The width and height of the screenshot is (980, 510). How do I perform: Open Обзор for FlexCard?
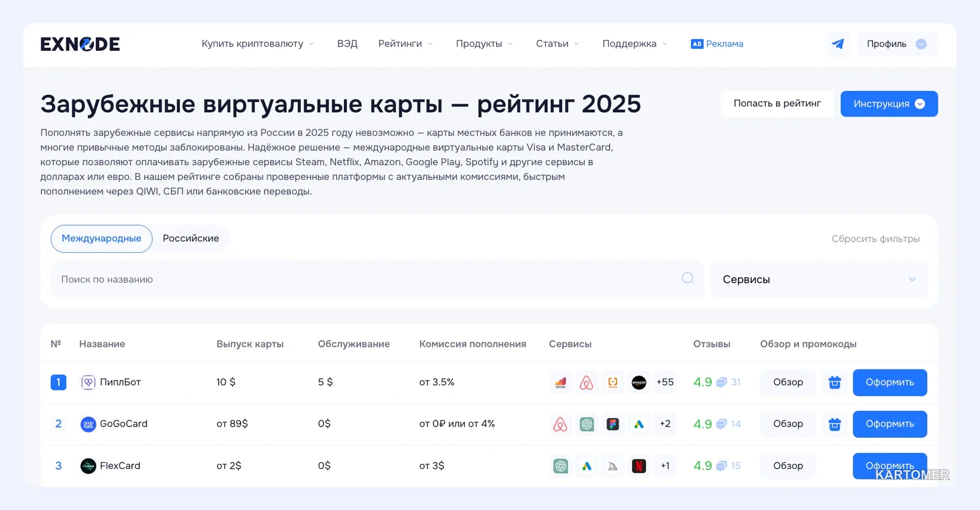[x=788, y=466]
